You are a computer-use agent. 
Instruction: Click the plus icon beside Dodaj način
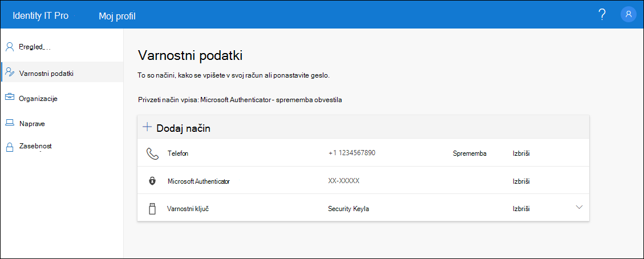147,127
